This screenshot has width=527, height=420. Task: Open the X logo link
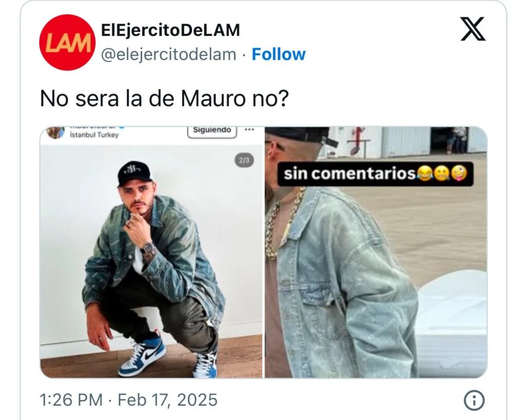point(472,28)
